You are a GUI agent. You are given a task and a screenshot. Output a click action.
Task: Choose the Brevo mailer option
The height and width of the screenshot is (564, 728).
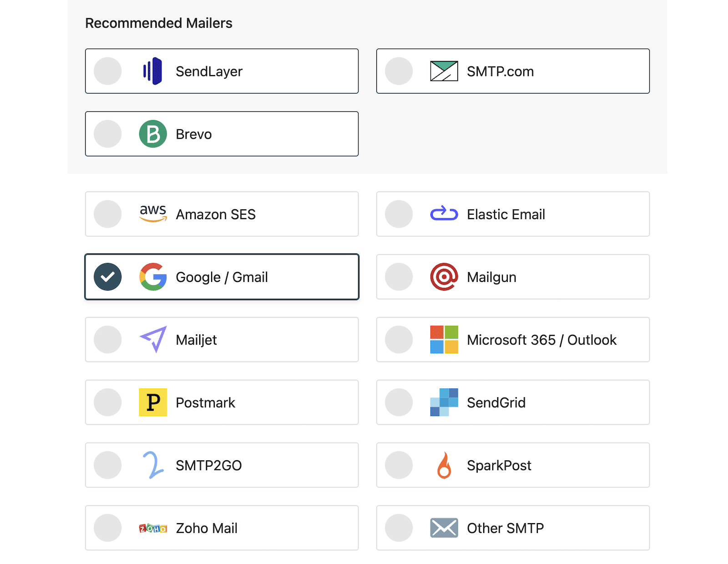(222, 134)
